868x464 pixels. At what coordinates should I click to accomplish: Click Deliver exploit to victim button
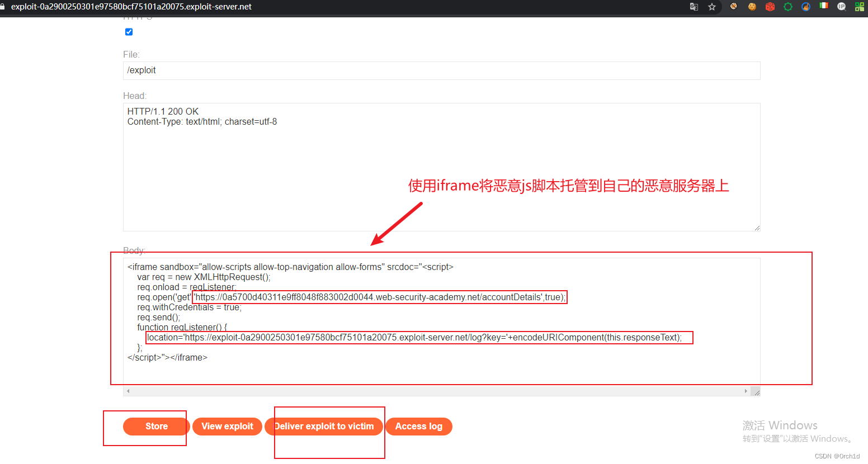click(x=324, y=426)
